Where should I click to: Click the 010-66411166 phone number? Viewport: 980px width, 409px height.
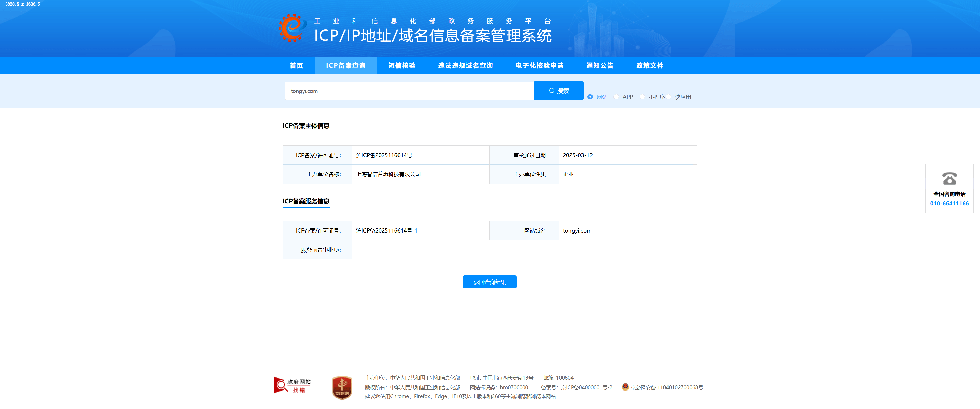[949, 203]
